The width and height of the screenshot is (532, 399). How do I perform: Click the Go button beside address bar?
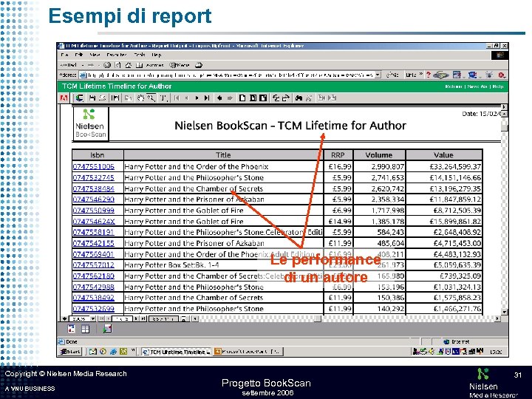pyautogui.click(x=392, y=75)
